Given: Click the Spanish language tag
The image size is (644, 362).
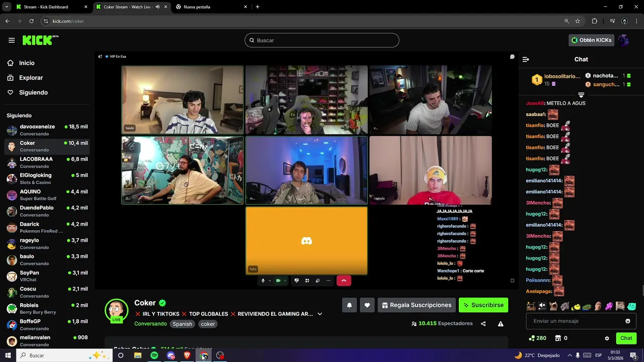Looking at the screenshot, I should (x=182, y=324).
